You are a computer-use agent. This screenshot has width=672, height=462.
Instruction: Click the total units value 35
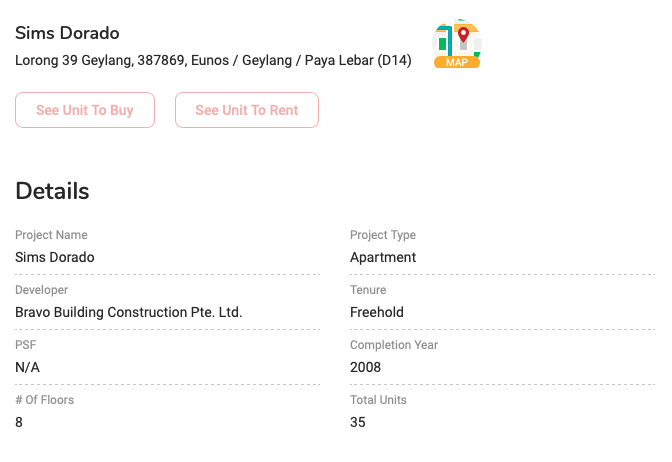[x=358, y=422]
